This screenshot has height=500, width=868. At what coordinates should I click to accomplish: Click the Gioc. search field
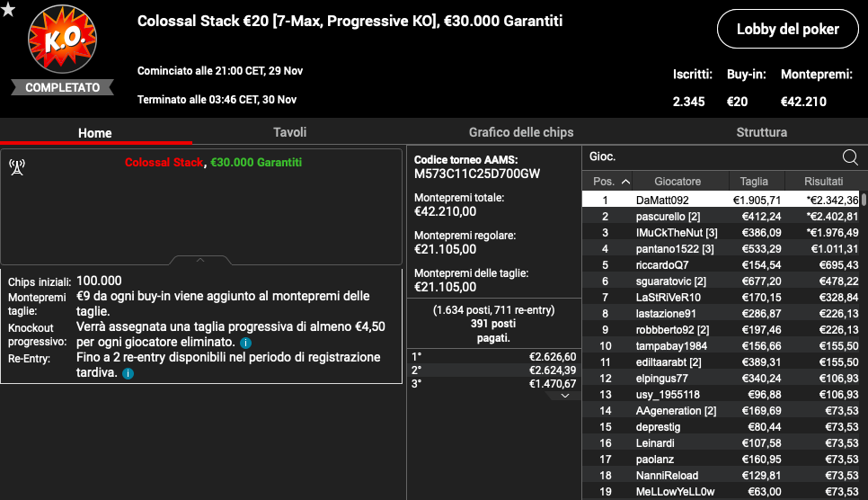710,156
